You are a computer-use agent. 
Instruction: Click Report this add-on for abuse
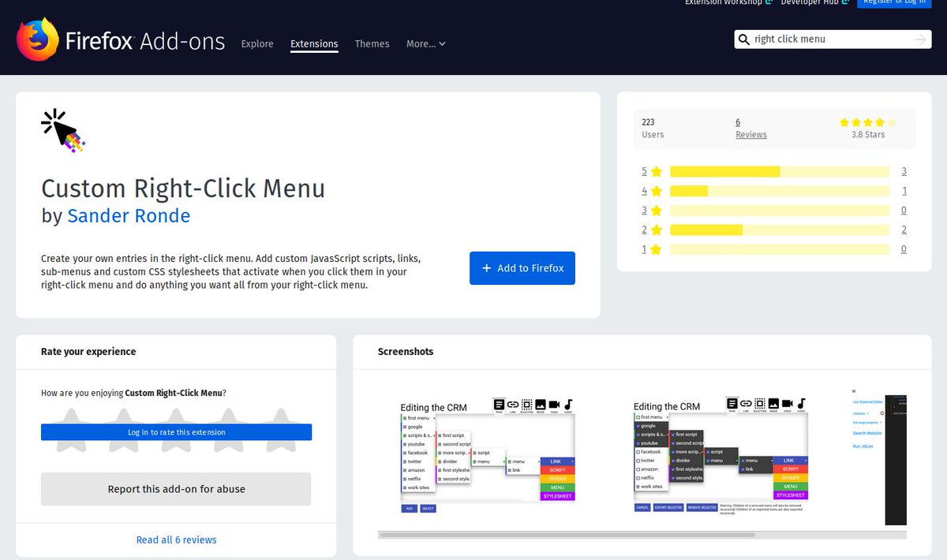coord(177,489)
